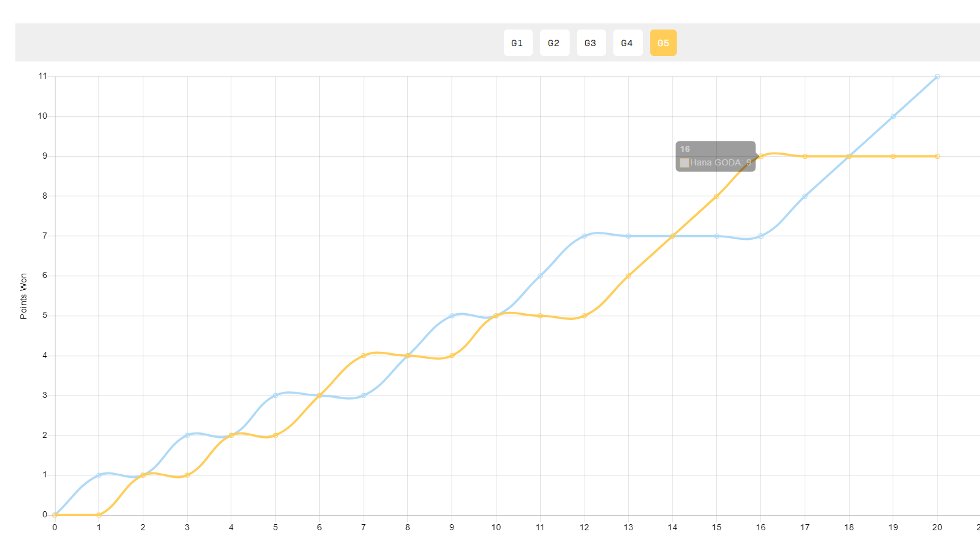Click the color swatch in the Hana GODA tooltip
The width and height of the screenshot is (980, 537).
684,163
